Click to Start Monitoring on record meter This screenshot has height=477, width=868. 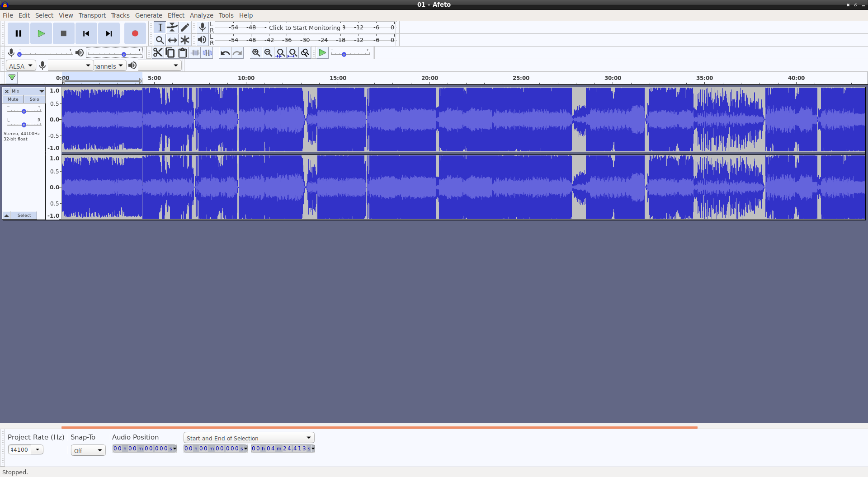305,28
